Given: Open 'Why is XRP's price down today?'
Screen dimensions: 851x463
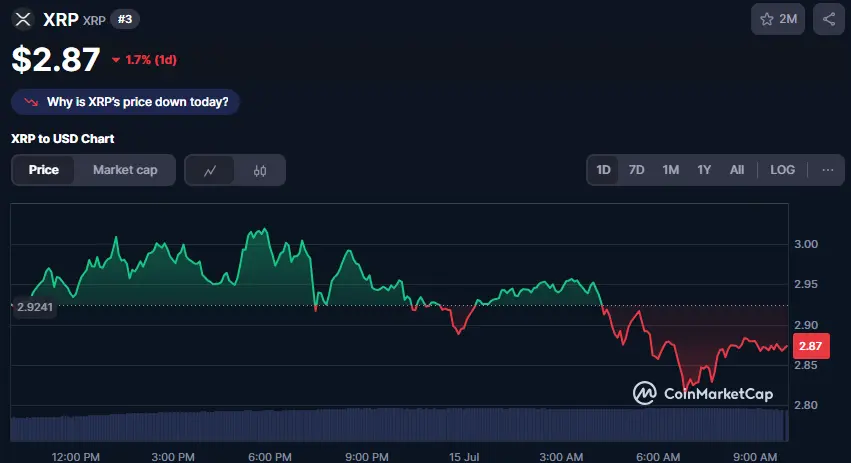Looking at the screenshot, I should pyautogui.click(x=125, y=102).
